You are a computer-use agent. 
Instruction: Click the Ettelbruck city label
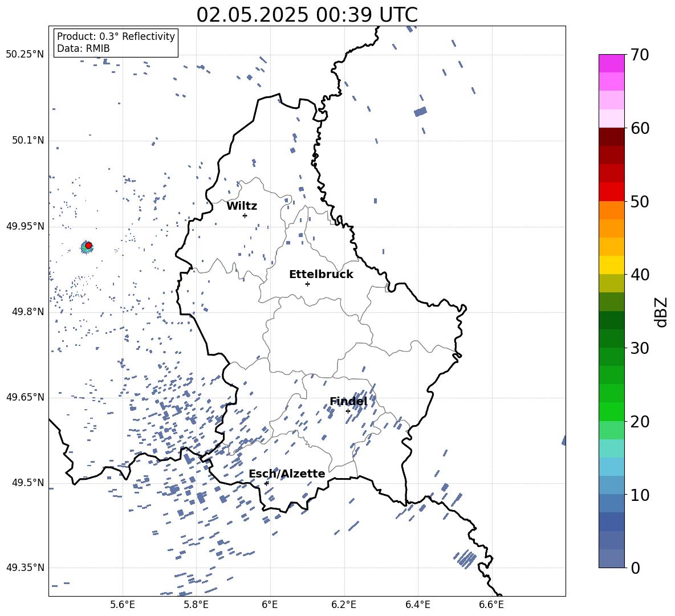321,275
